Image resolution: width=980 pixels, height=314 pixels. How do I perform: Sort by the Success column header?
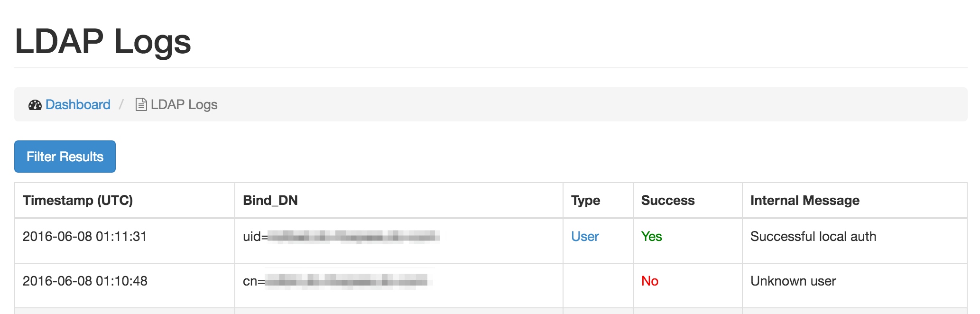668,200
